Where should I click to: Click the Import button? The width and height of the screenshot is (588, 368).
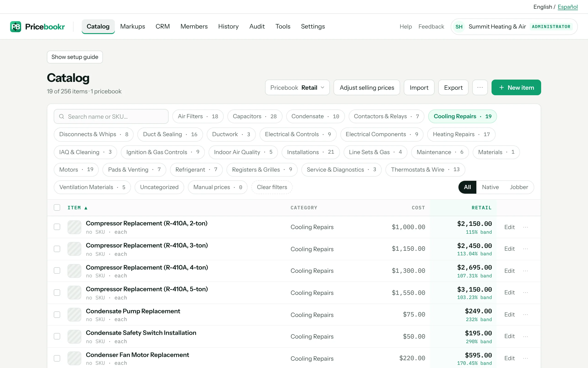(419, 87)
